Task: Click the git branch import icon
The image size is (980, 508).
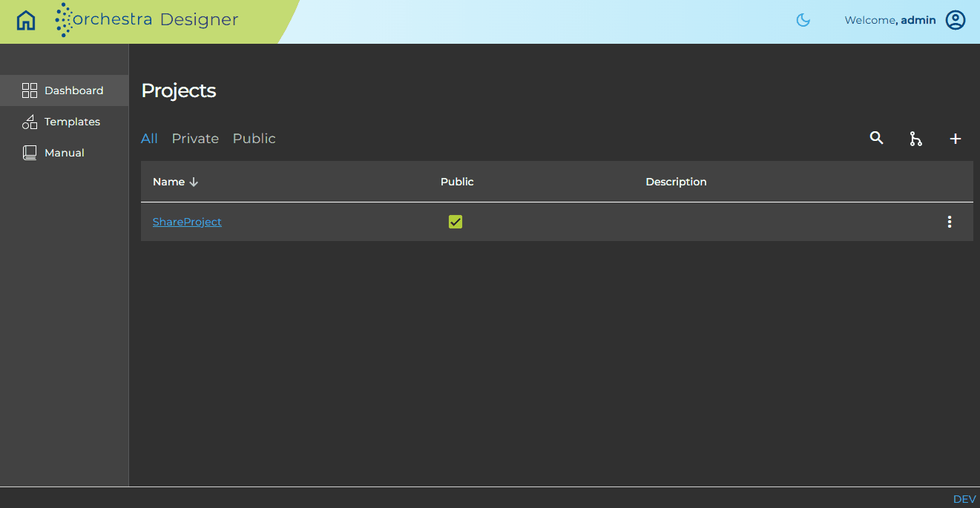Action: pyautogui.click(x=916, y=139)
